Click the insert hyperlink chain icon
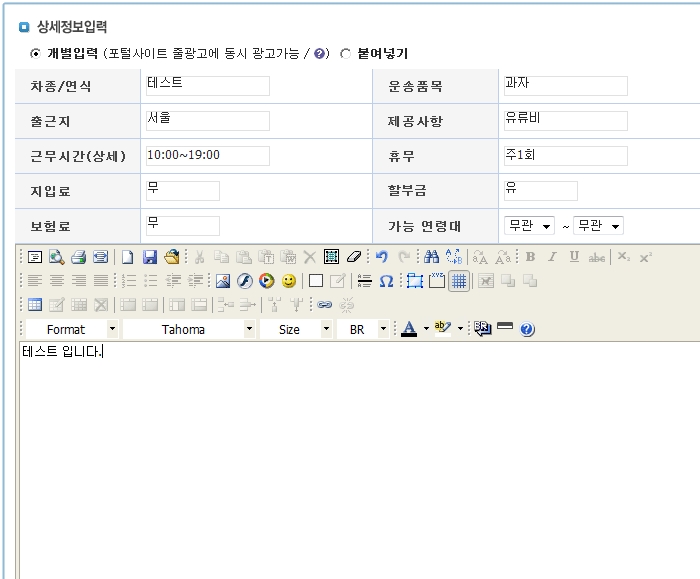Viewport: 700px width, 579px height. click(x=325, y=305)
